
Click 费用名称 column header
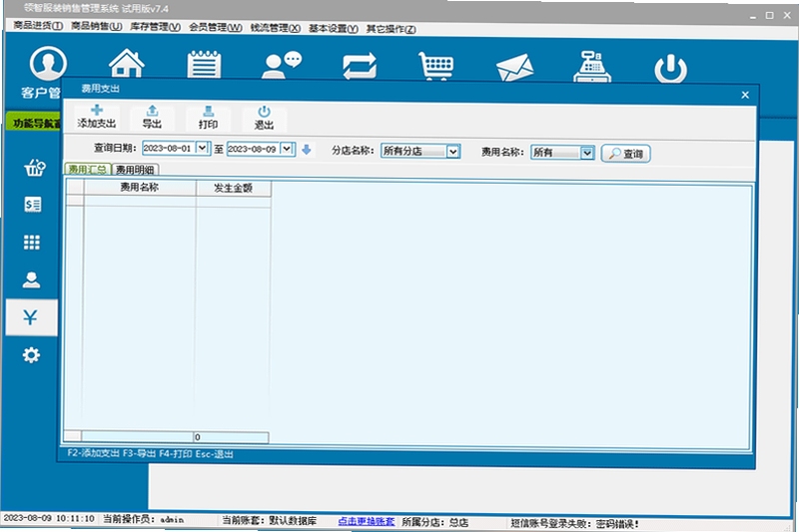[x=140, y=188]
